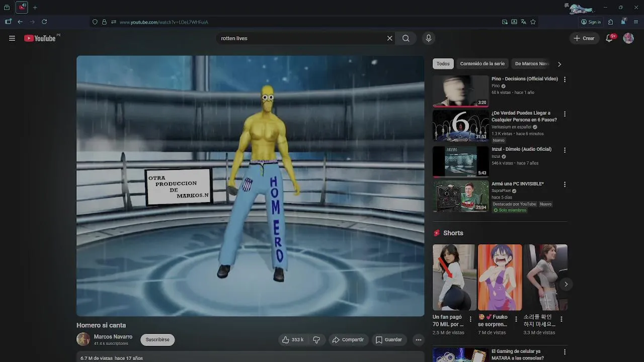This screenshot has height=362, width=644.
Task: Select the Todos filter chip
Action: click(443, 64)
